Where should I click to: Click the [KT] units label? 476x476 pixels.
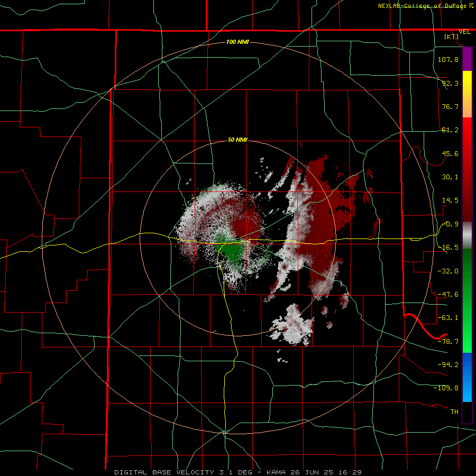tap(452, 36)
